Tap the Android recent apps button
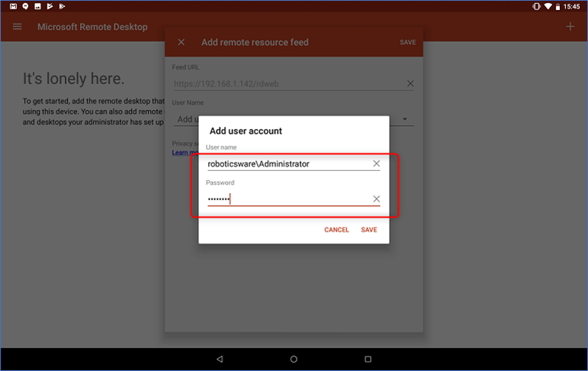Image resolution: width=588 pixels, height=371 pixels. coord(368,359)
